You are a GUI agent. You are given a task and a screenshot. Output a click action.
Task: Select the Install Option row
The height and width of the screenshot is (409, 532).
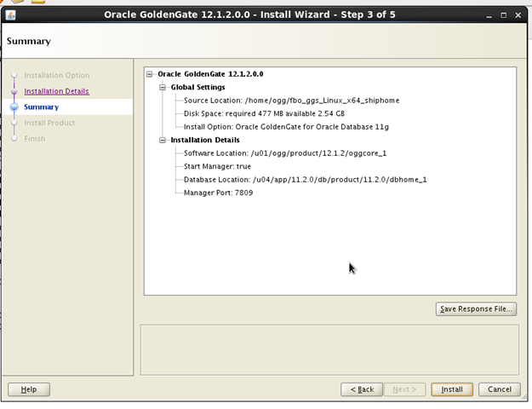(286, 127)
